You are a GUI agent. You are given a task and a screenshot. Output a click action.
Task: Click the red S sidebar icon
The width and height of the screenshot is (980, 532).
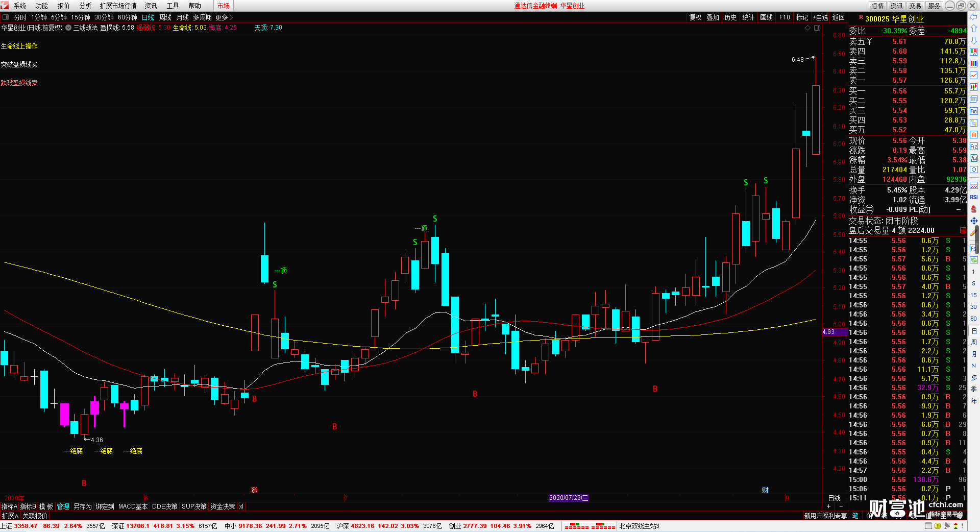[x=974, y=209]
